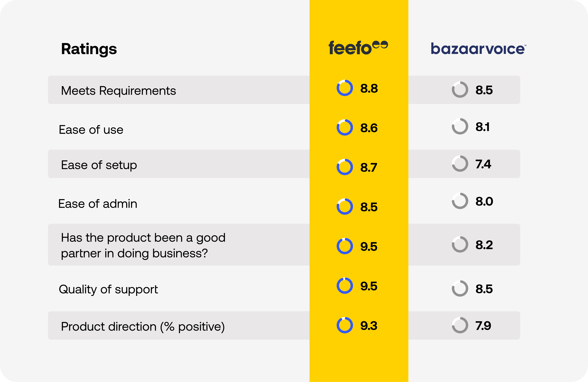Click the good partner in doing business question

(143, 245)
